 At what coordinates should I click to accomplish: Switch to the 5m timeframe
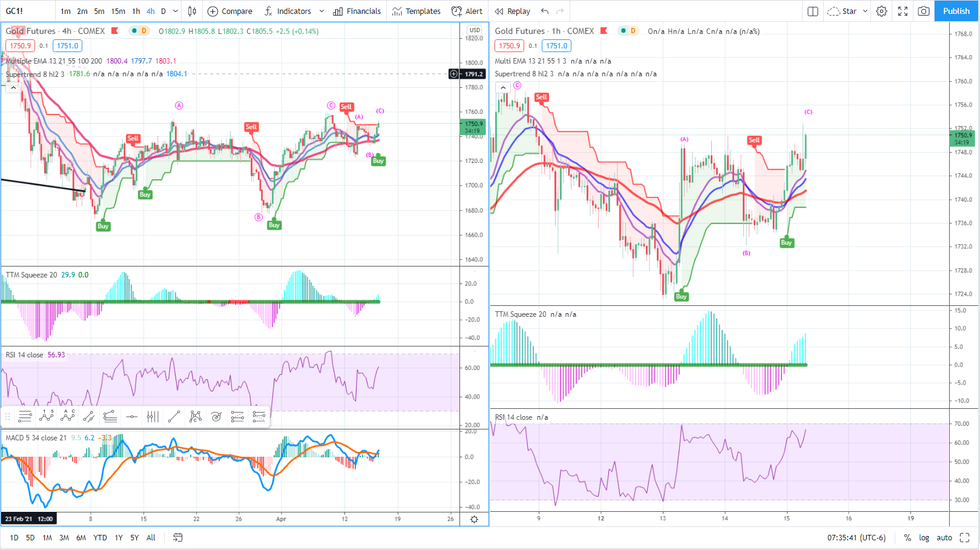point(99,11)
